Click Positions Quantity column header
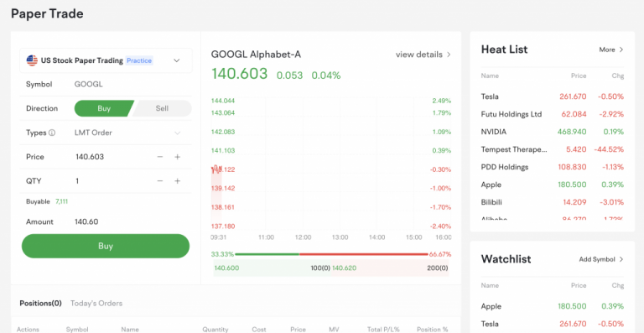This screenshot has width=644, height=333. [x=216, y=330]
